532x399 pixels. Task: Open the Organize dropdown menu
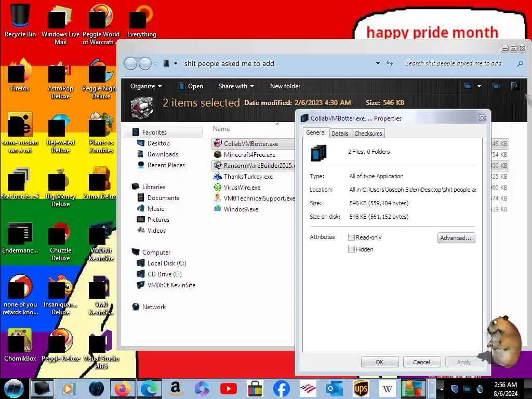[x=146, y=86]
